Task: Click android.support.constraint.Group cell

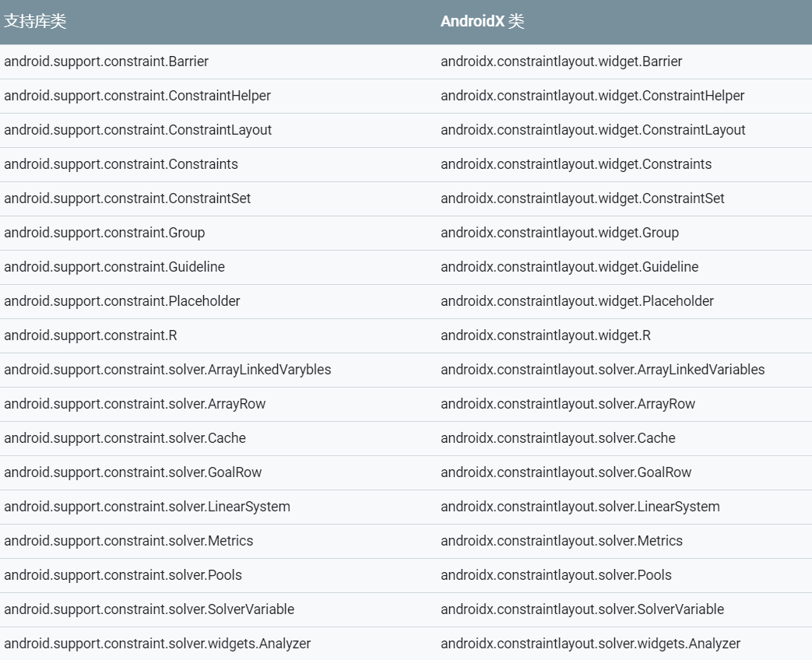Action: (104, 233)
